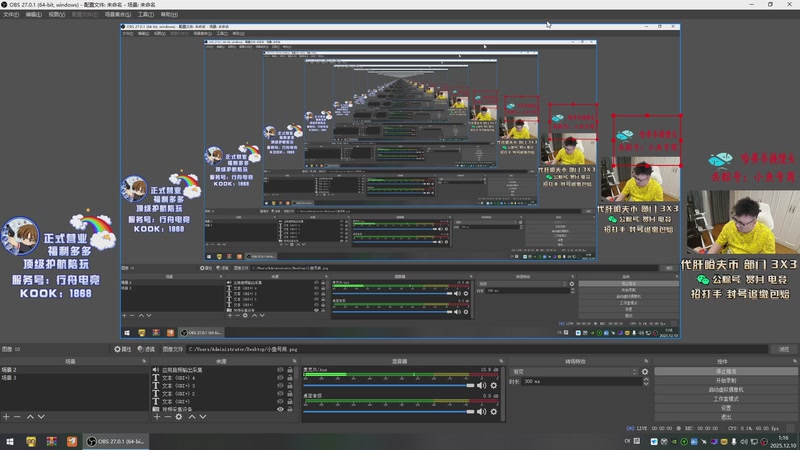Move scene up with arrow icon
This screenshot has width=800, height=450.
pos(30,417)
